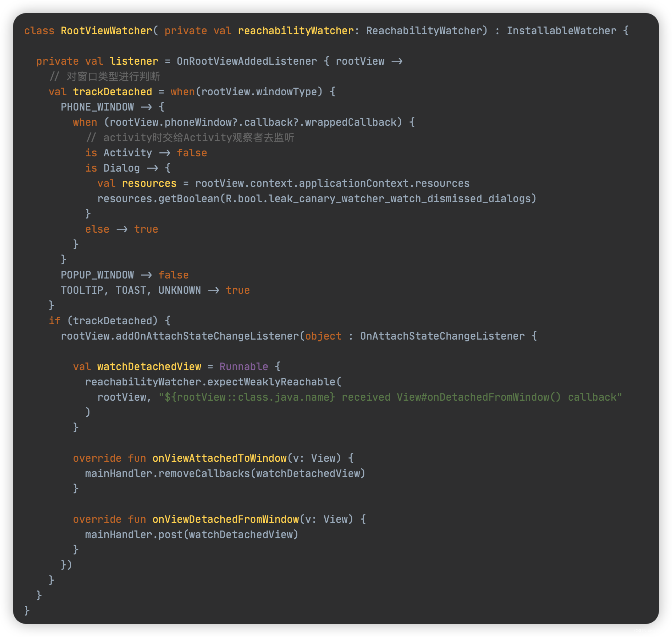
Task: Click the POPUP_WINDOW branch label
Action: click(x=97, y=275)
